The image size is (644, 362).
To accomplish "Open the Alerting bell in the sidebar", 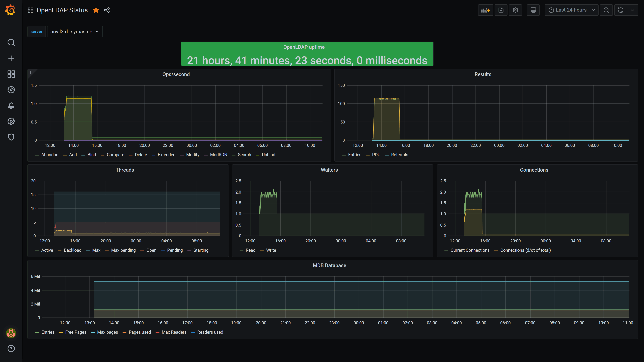I will click(11, 106).
